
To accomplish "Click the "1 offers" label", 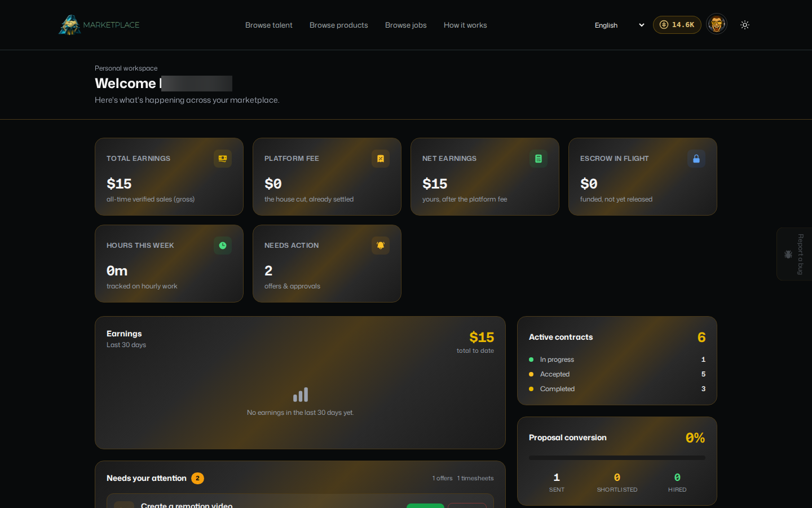I will 443,478.
